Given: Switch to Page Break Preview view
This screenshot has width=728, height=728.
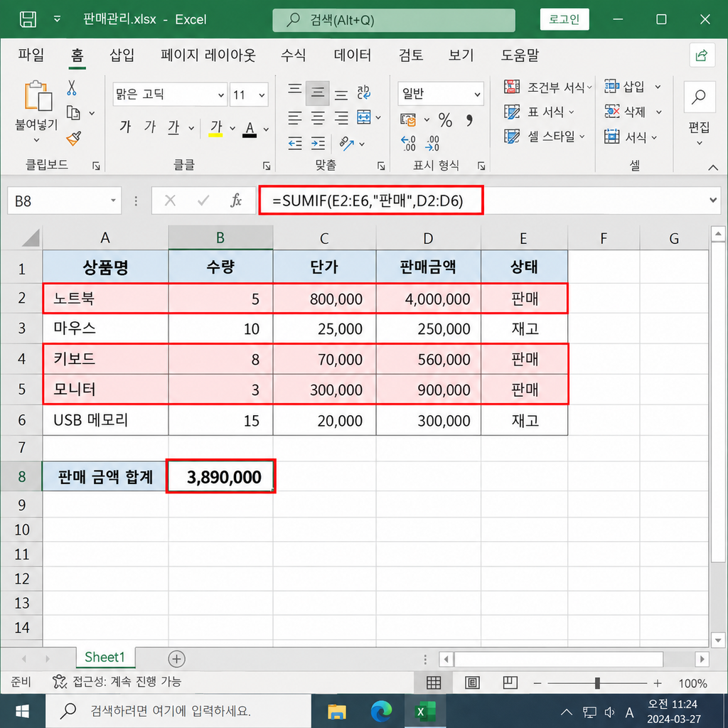Looking at the screenshot, I should (x=510, y=682).
